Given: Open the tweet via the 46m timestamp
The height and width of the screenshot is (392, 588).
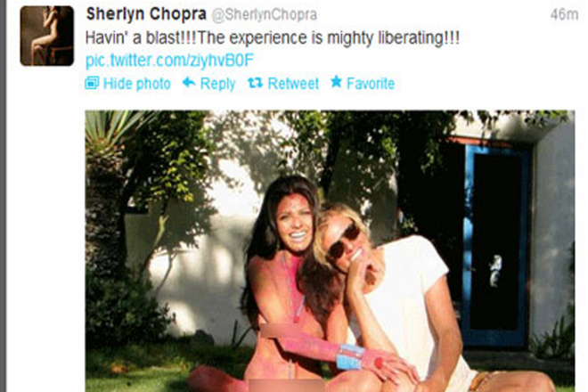Looking at the screenshot, I should click(564, 14).
